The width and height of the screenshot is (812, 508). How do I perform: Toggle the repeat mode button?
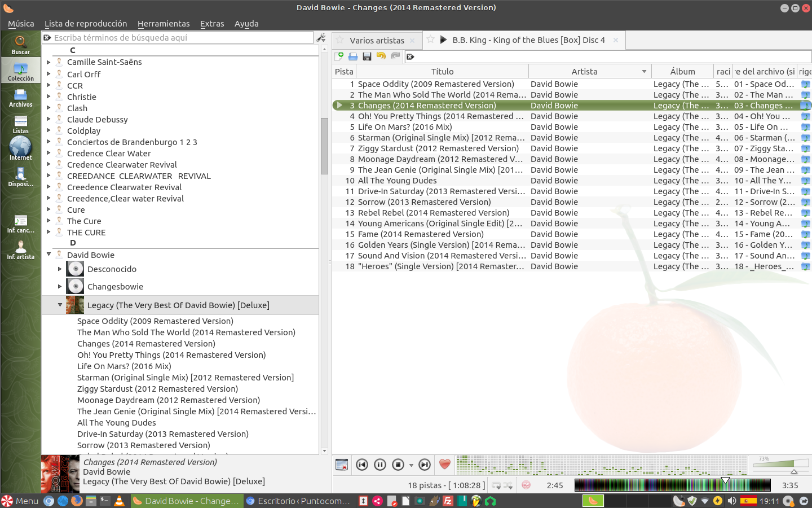coord(496,485)
